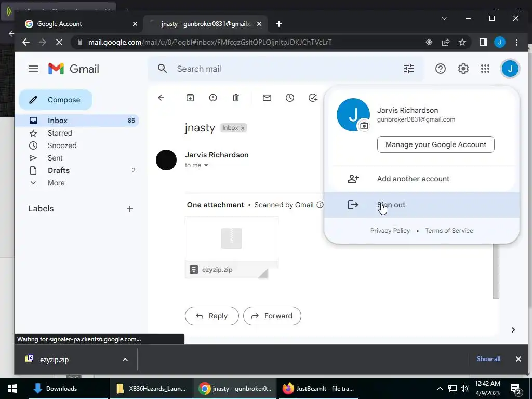Close the downloads bar
The height and width of the screenshot is (399, 532).
[x=518, y=359]
